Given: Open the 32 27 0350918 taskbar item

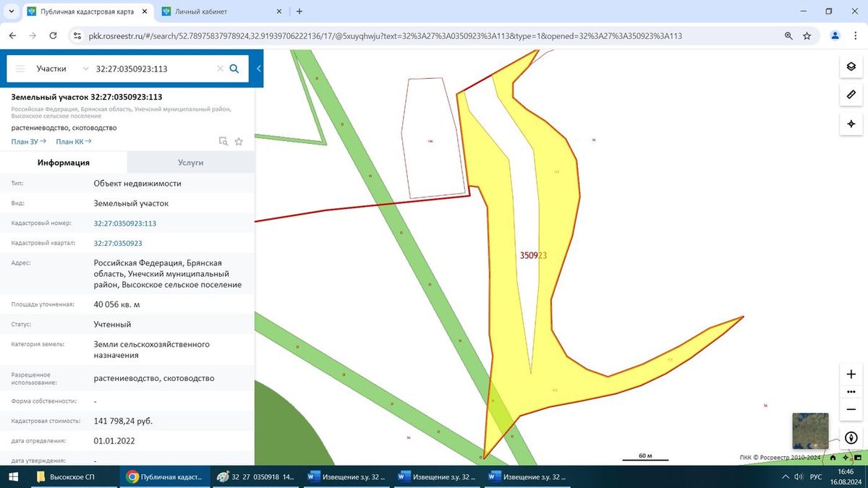Looking at the screenshot, I should point(255,477).
